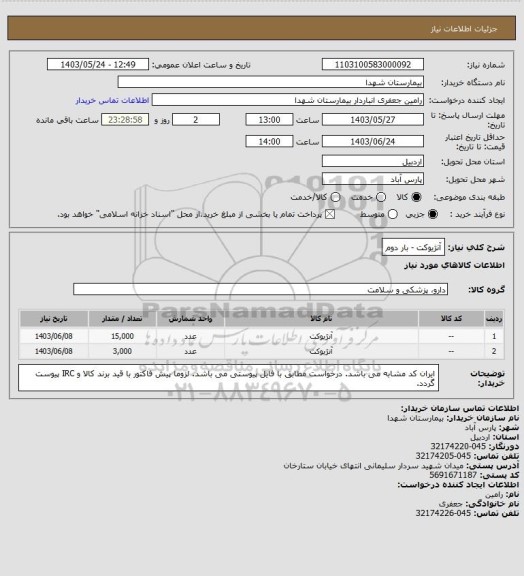524x576 pixels.
Task: Click the unit عدد in row 1
Action: tap(190, 336)
